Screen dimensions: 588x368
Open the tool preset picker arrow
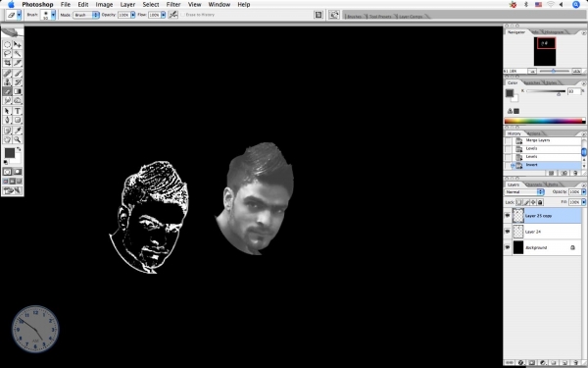pos(19,15)
